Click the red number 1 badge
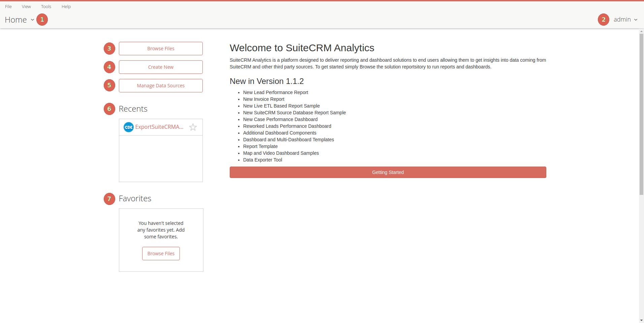644x323 pixels. tap(42, 20)
